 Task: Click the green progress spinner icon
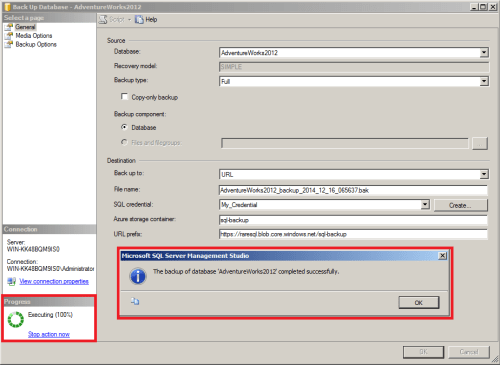coord(16,319)
